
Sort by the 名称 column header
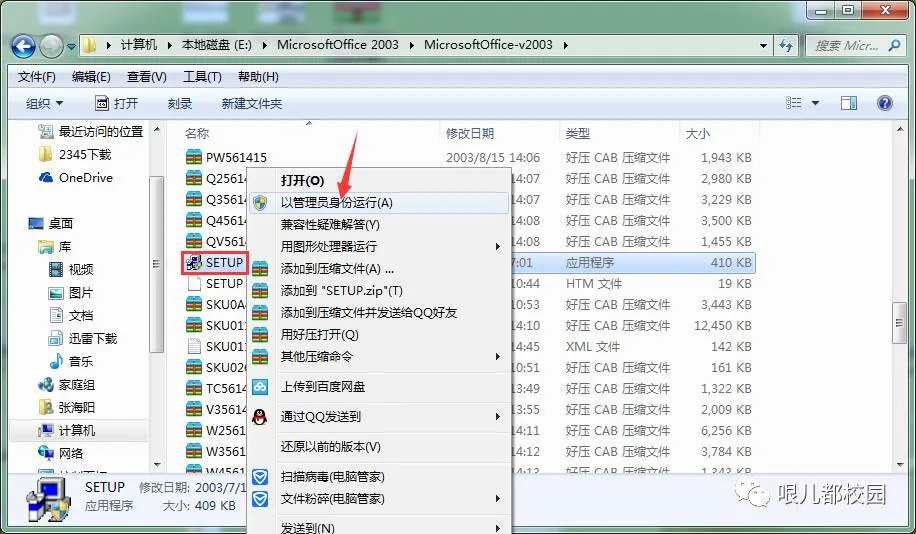point(197,133)
